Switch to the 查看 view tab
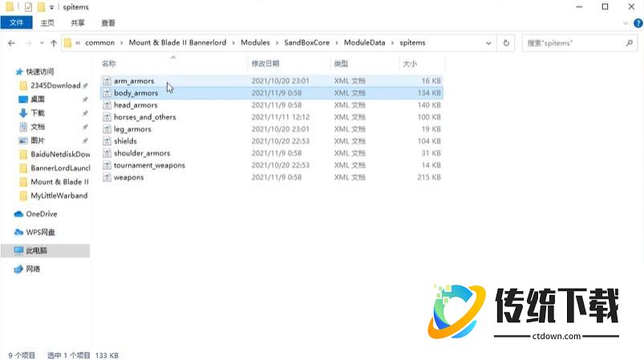Image resolution: width=644 pixels, height=360 pixels. tap(107, 23)
